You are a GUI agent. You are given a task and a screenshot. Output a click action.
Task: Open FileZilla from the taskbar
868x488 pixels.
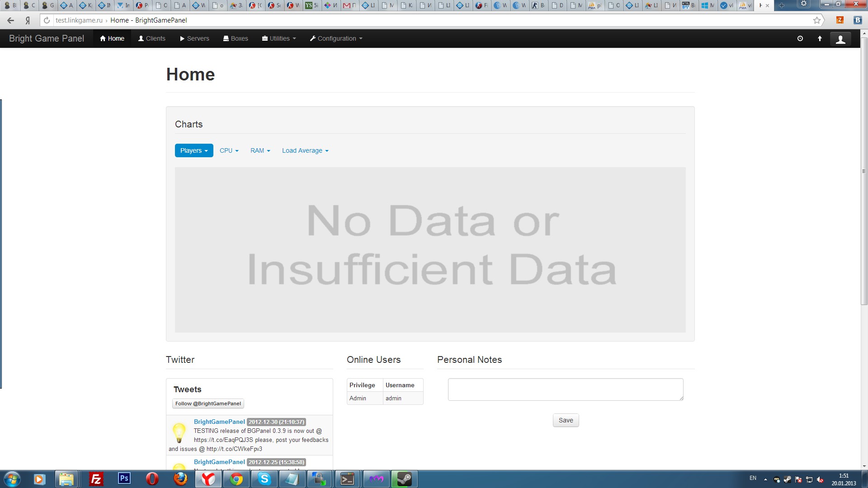click(96, 479)
